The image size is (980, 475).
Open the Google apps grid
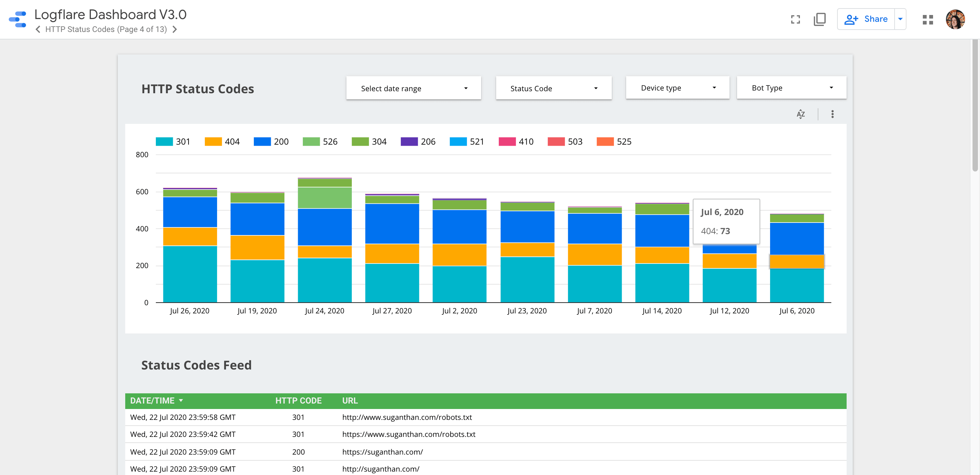pyautogui.click(x=928, y=19)
